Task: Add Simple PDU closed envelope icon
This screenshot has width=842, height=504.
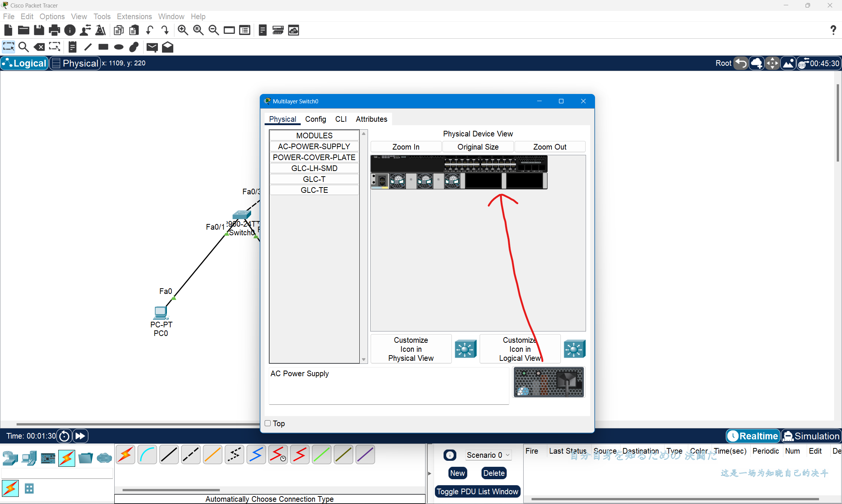Action: pos(152,47)
